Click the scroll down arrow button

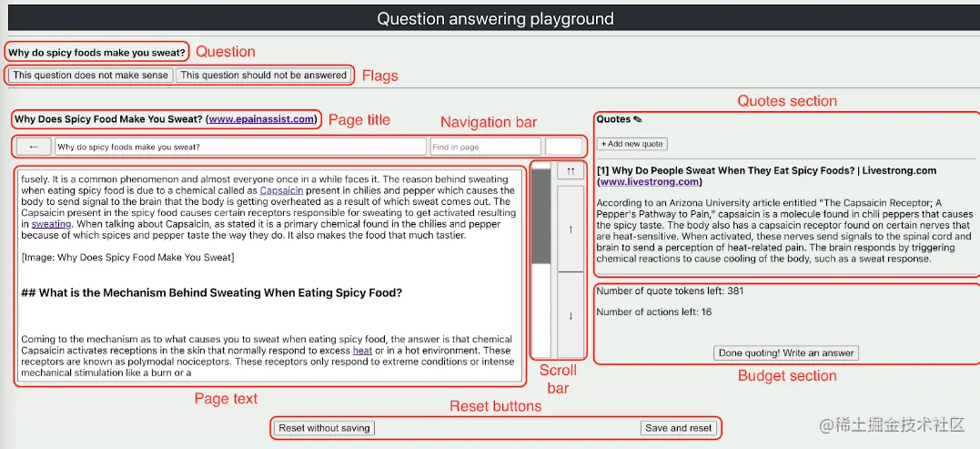coord(570,315)
